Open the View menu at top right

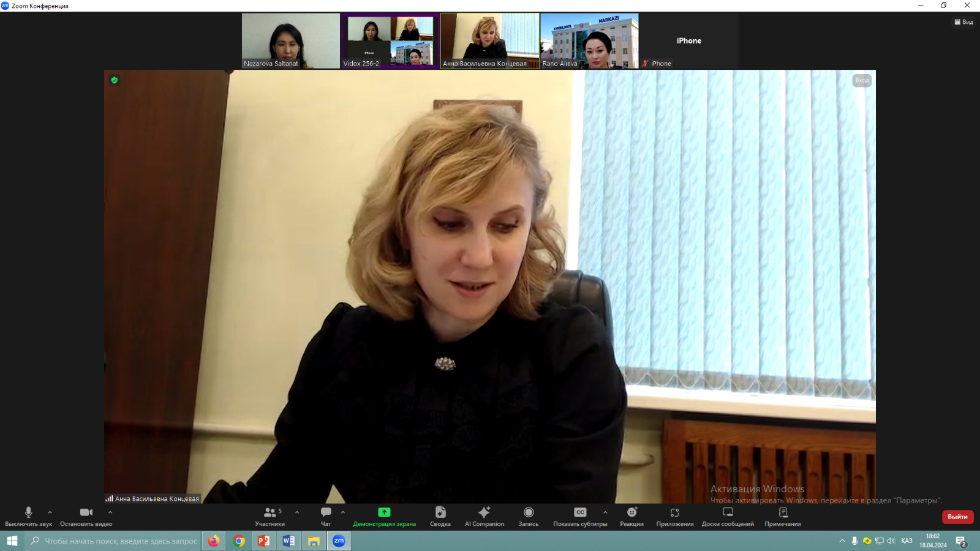(963, 22)
